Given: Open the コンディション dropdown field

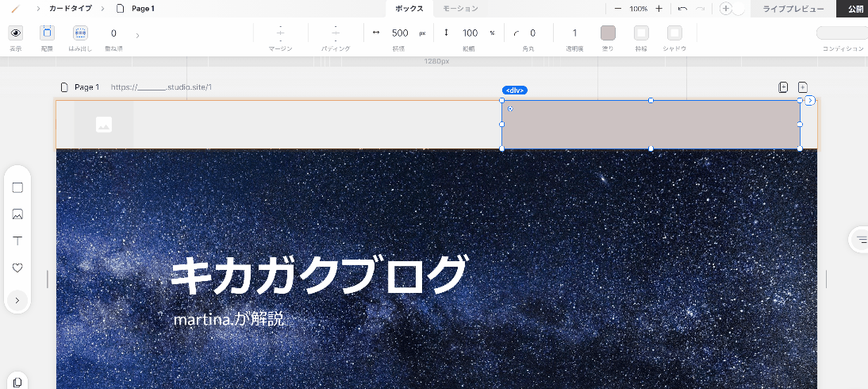Looking at the screenshot, I should pos(842,33).
